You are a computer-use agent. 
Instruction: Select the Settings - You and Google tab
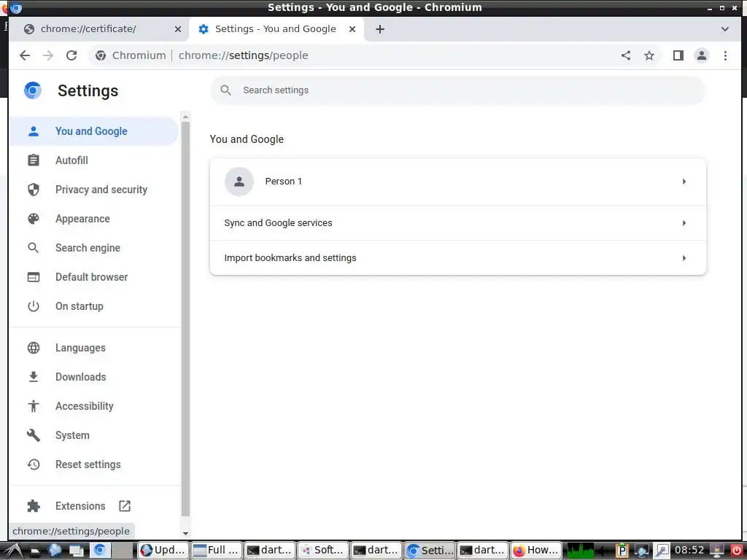tap(276, 29)
